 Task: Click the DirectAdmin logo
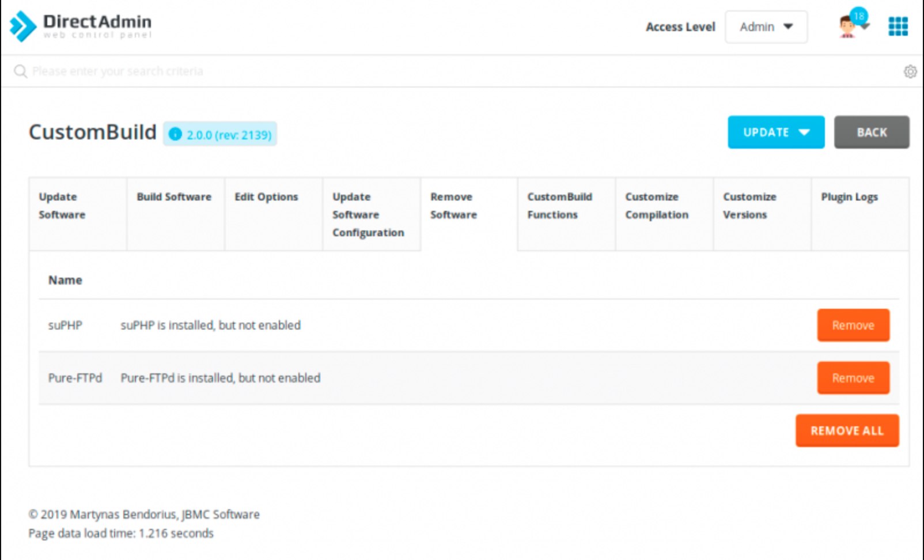(x=81, y=27)
